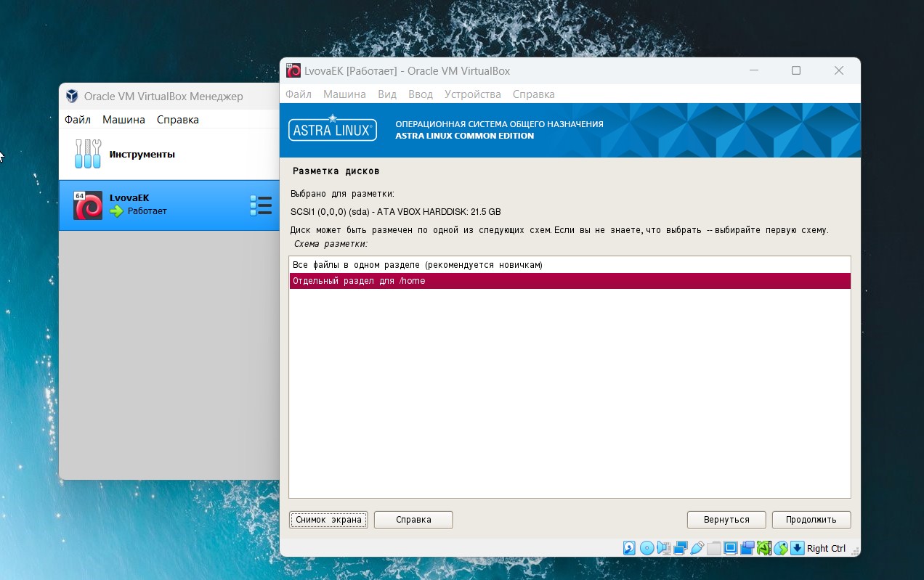The image size is (924, 580).
Task: Click the USB devices status icon
Action: pos(697,548)
